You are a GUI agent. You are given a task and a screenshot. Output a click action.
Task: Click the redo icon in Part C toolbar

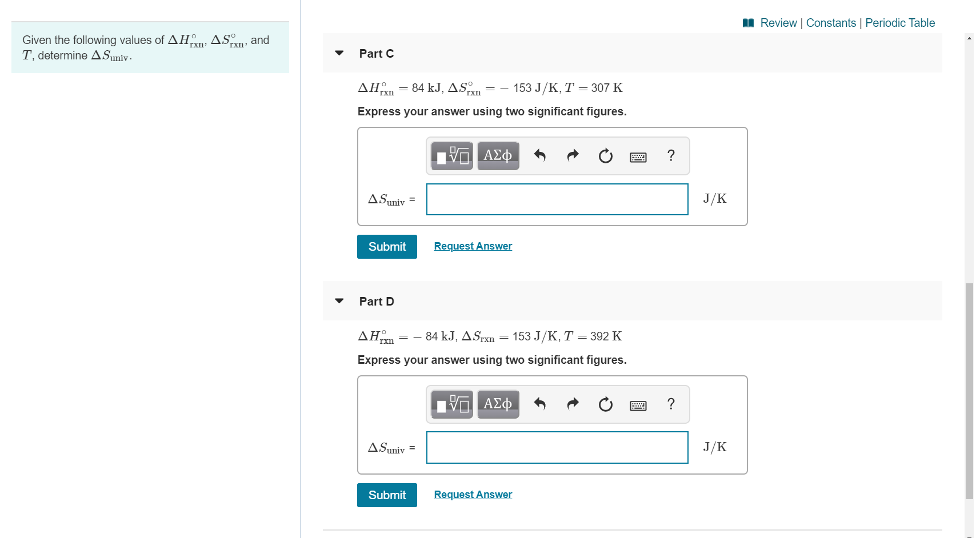click(x=573, y=155)
